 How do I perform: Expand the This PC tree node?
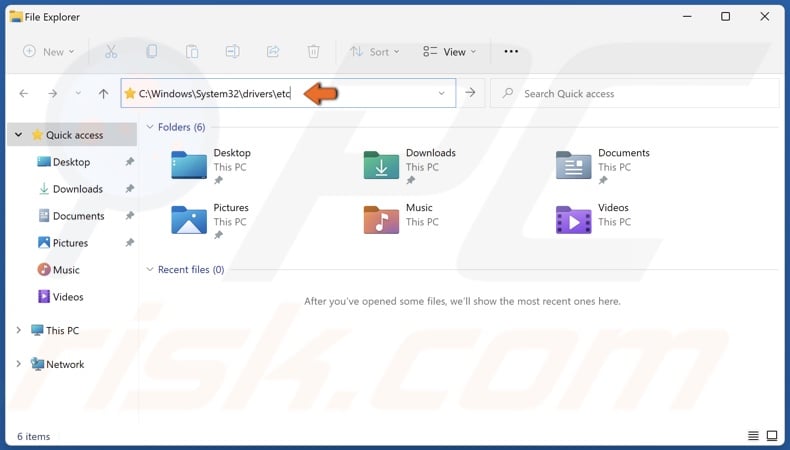19,330
